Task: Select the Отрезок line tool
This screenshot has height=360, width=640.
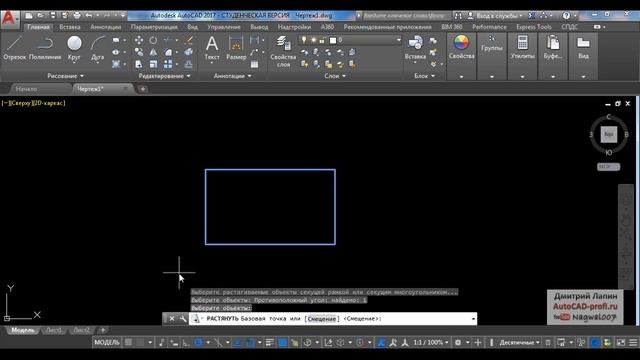Action: click(15, 48)
